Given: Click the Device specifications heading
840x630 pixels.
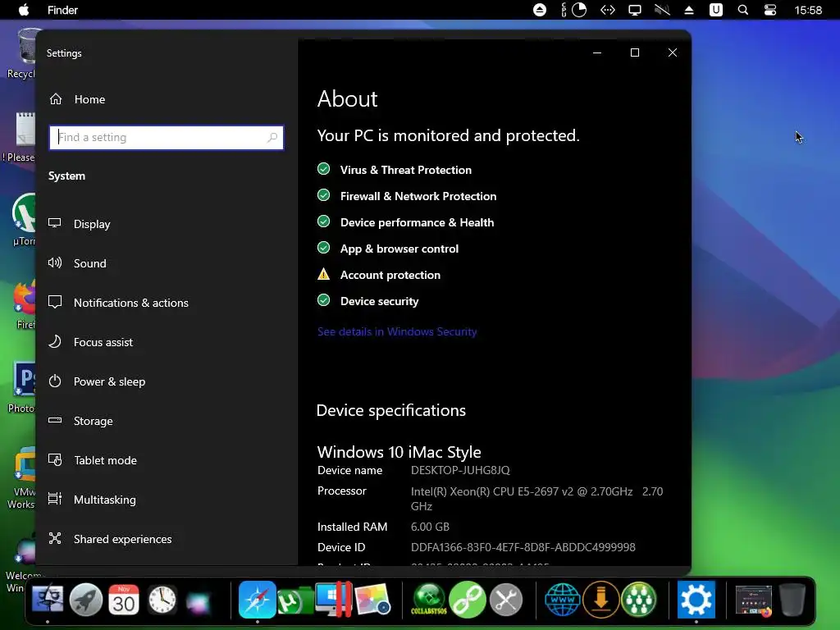Looking at the screenshot, I should click(391, 410).
